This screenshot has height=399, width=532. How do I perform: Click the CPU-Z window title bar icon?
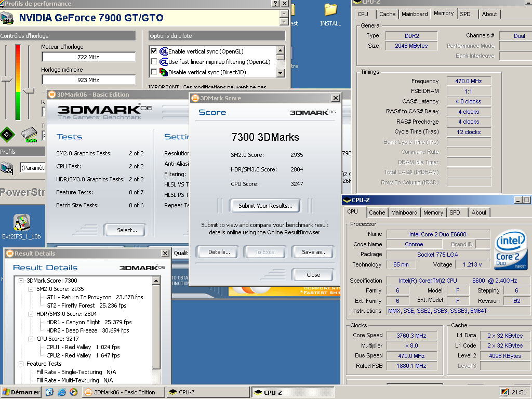click(347, 200)
